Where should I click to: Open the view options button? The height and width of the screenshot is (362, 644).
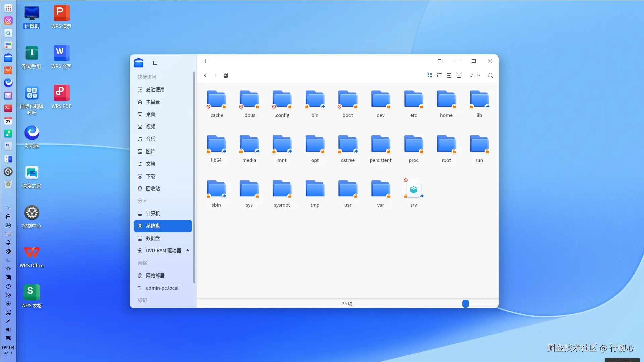click(x=459, y=75)
